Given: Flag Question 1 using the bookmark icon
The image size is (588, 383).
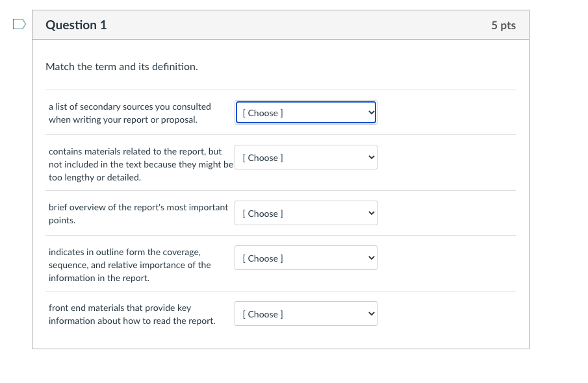Looking at the screenshot, I should pos(19,25).
